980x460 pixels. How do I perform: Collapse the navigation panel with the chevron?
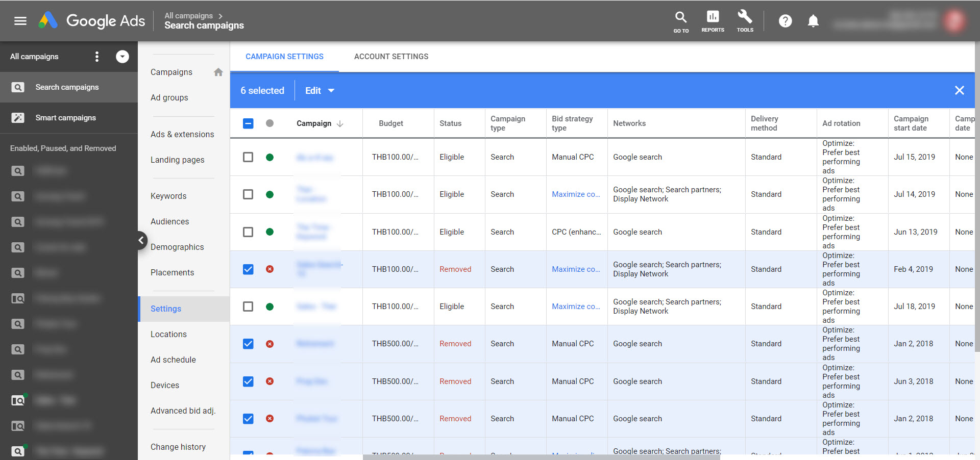click(141, 240)
